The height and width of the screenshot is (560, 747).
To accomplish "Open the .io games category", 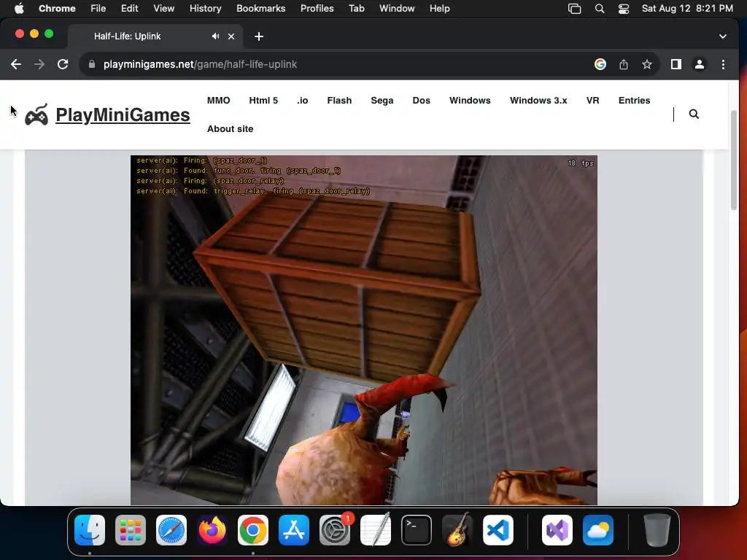I will click(x=303, y=101).
